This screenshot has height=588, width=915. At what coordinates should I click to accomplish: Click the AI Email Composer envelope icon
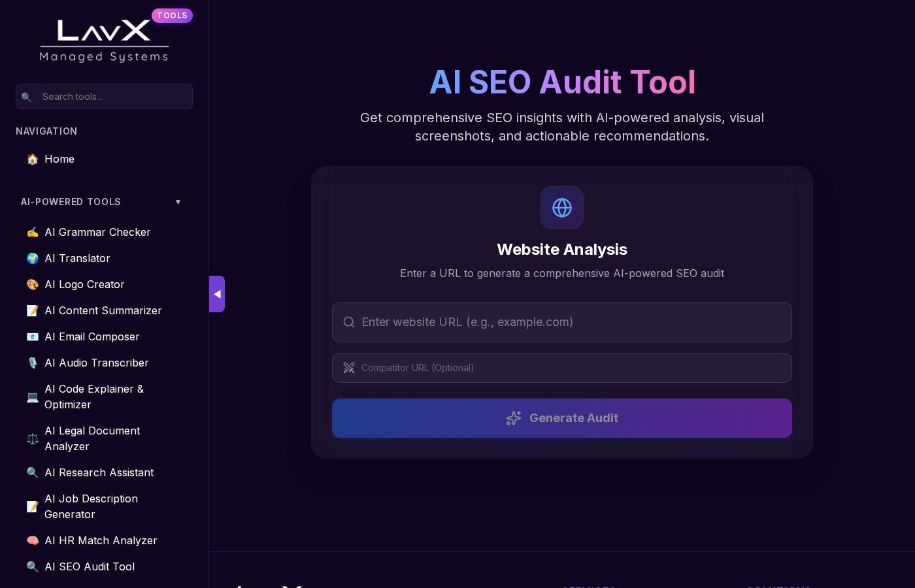click(32, 336)
